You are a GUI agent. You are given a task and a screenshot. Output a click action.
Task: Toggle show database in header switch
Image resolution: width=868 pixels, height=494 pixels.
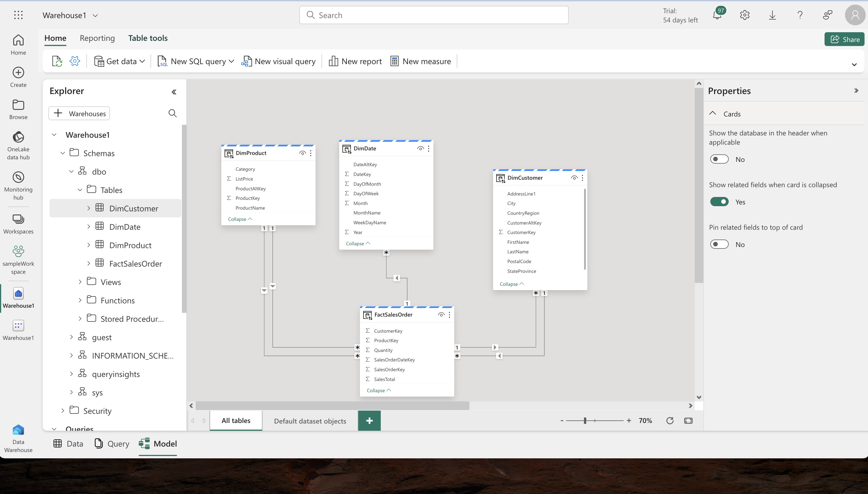coord(719,159)
